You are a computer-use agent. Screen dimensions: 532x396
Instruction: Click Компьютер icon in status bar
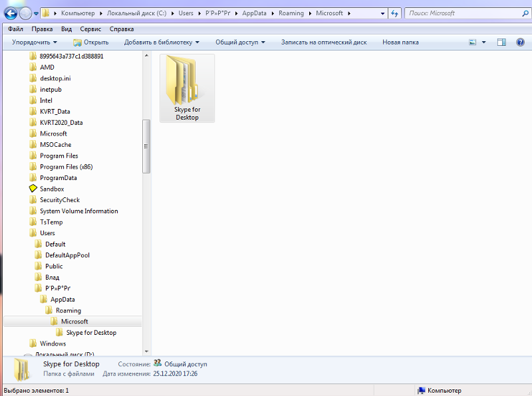(421, 391)
